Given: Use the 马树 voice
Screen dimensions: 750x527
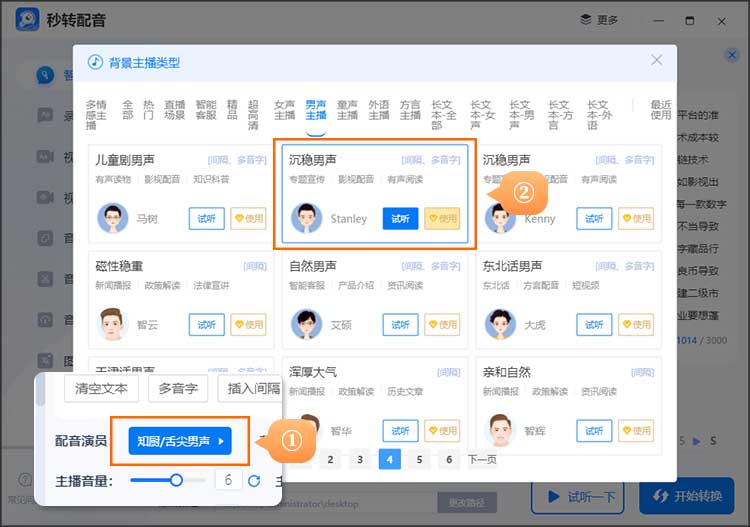Looking at the screenshot, I should 248,219.
